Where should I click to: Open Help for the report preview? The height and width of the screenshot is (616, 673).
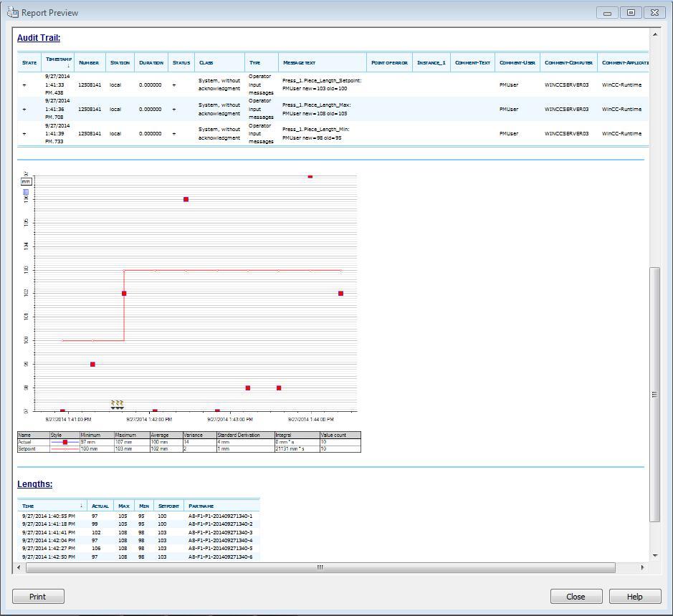tap(635, 597)
